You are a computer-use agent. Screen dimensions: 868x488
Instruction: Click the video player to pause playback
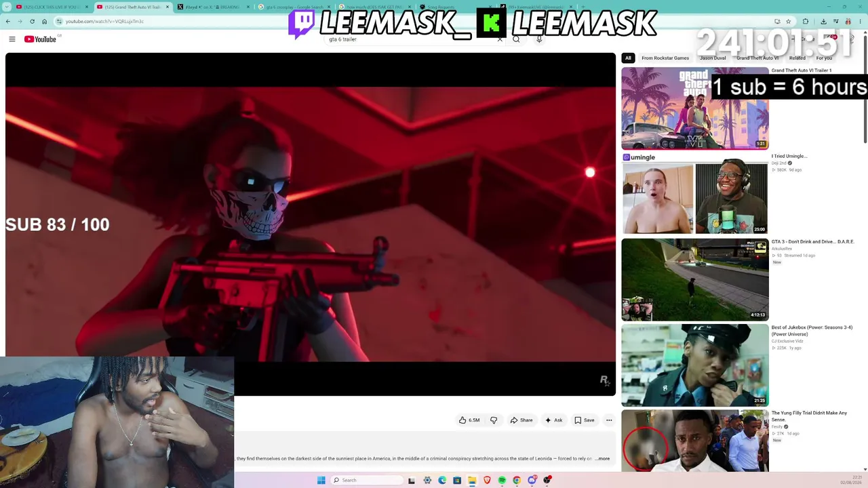(311, 224)
